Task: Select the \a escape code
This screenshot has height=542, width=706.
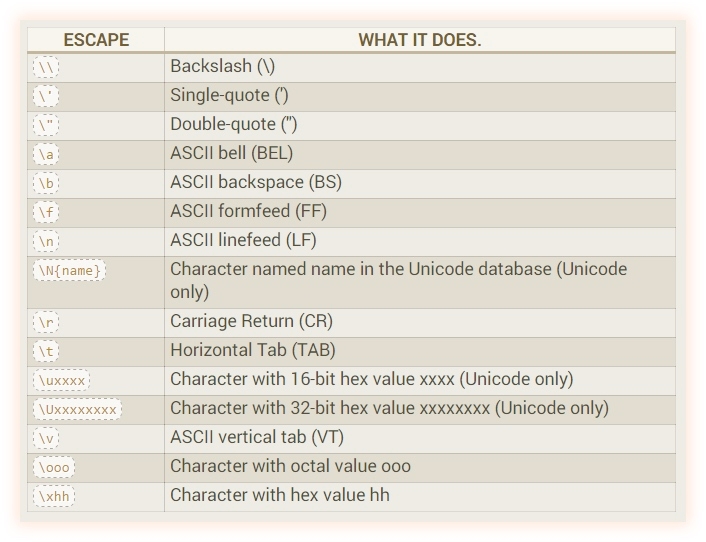Action: 47,154
